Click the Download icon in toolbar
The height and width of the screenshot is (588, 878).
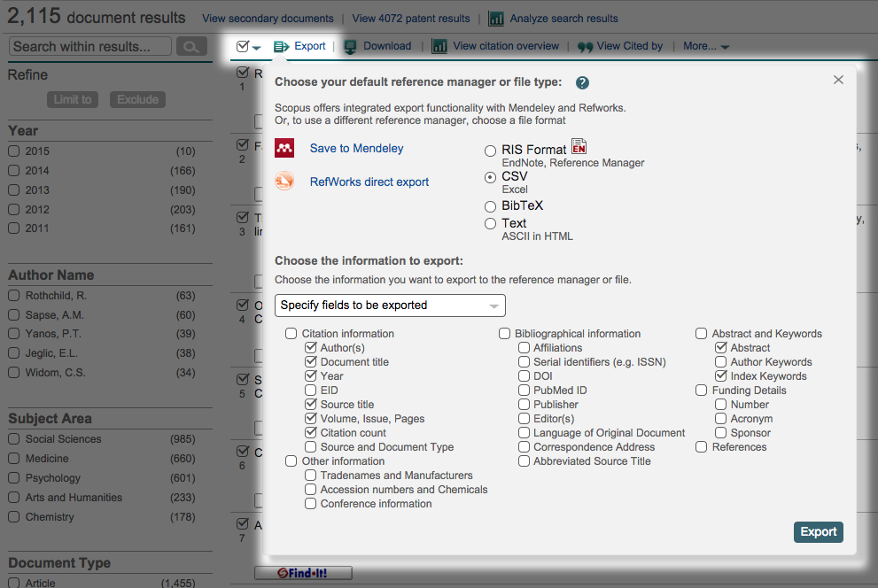click(350, 46)
